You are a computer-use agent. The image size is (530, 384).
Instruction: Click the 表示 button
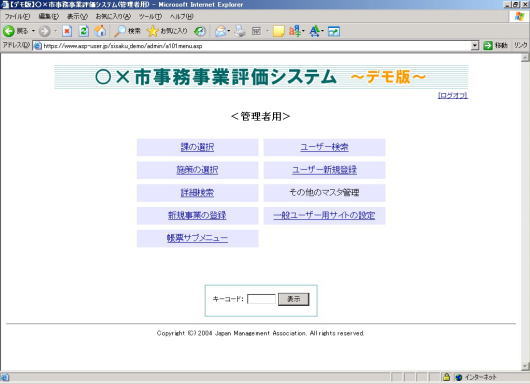[x=293, y=299]
